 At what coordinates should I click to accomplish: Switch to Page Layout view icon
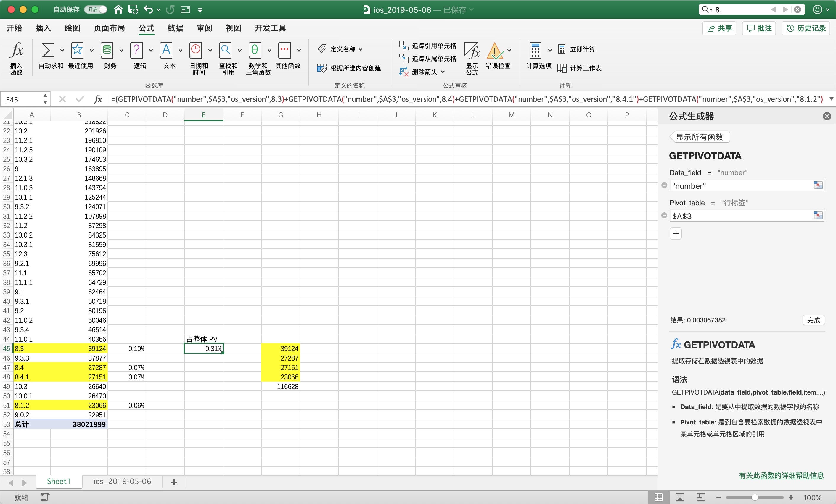click(680, 497)
